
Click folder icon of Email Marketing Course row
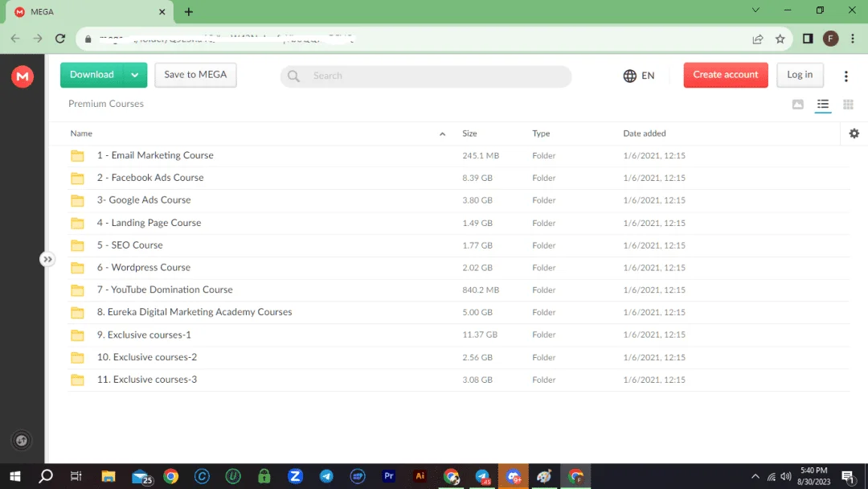[x=77, y=155]
